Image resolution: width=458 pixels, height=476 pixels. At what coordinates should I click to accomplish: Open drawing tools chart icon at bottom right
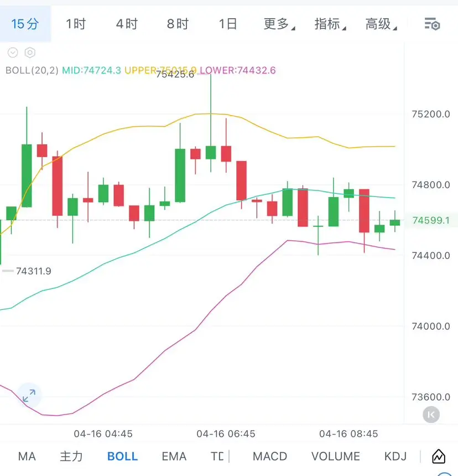(x=439, y=456)
